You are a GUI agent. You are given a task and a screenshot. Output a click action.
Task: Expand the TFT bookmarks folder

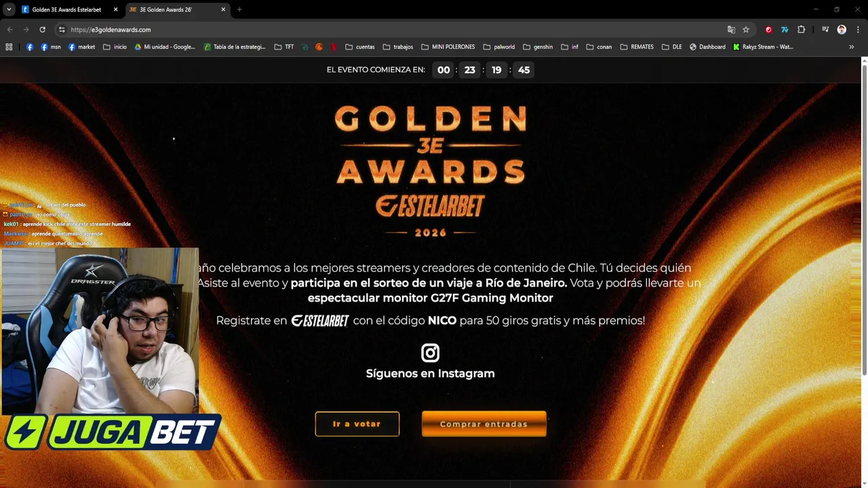[284, 47]
